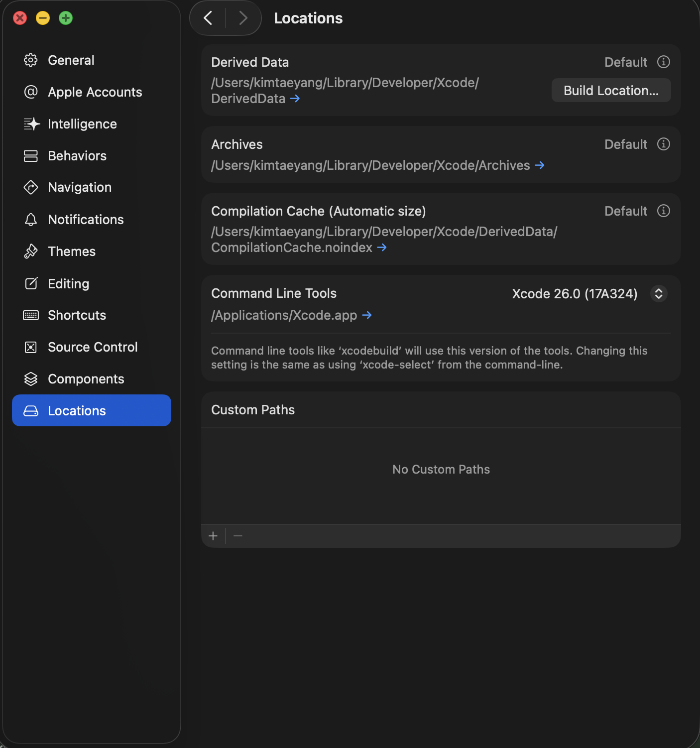Click the /Applications/Xcode.app path text
This screenshot has height=748, width=700.
(284, 315)
